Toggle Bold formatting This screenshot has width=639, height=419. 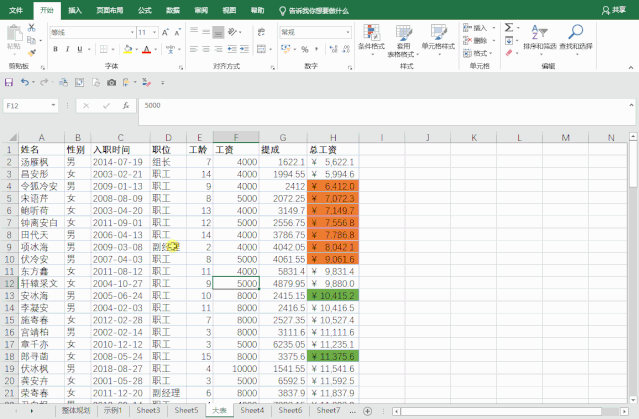55,49
